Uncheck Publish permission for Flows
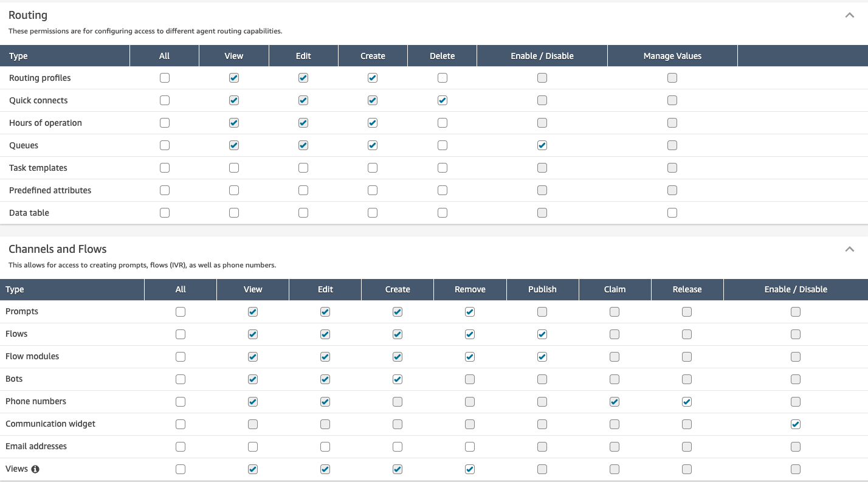This screenshot has height=482, width=868. point(542,334)
